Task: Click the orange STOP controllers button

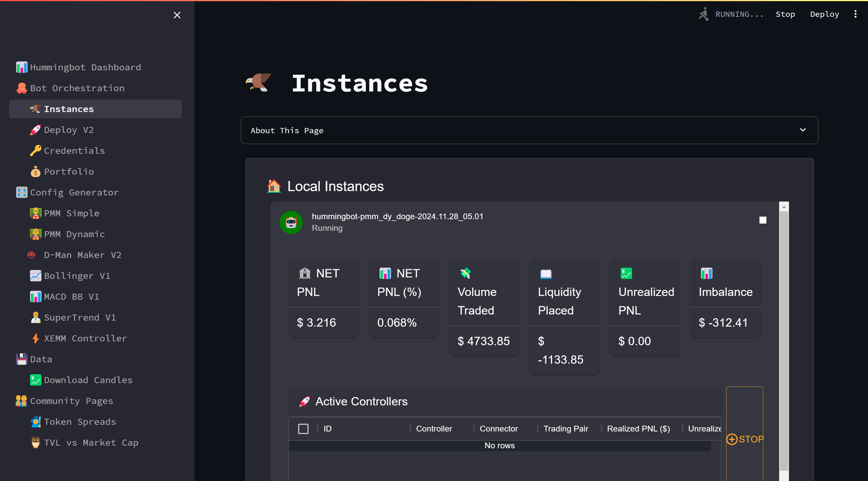Action: [745, 439]
